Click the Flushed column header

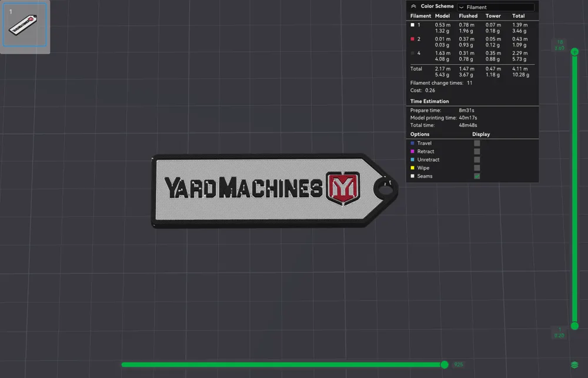click(468, 16)
